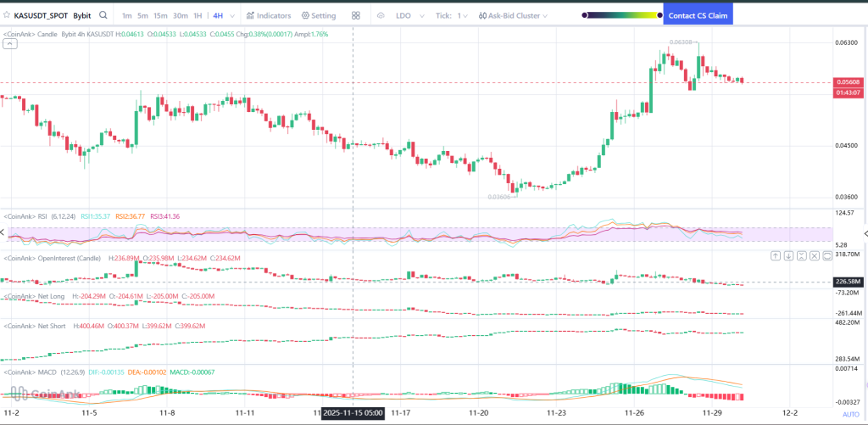This screenshot has width=868, height=425.
Task: Toggle AUTO price scale
Action: pyautogui.click(x=850, y=415)
